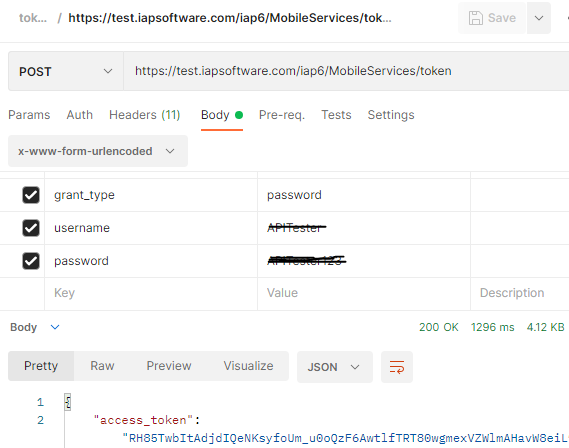Open the Headers (11) tab

point(144,115)
